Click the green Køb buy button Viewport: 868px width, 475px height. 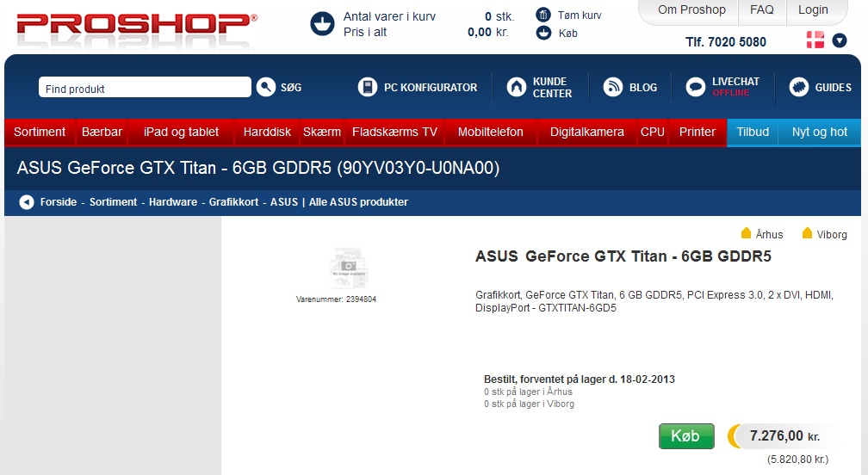[x=686, y=435]
